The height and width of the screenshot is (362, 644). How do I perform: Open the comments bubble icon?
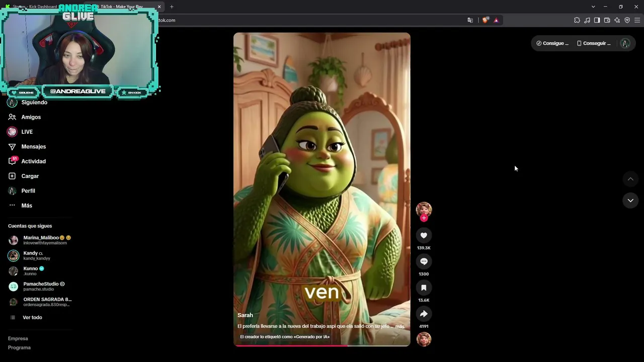pos(424,261)
